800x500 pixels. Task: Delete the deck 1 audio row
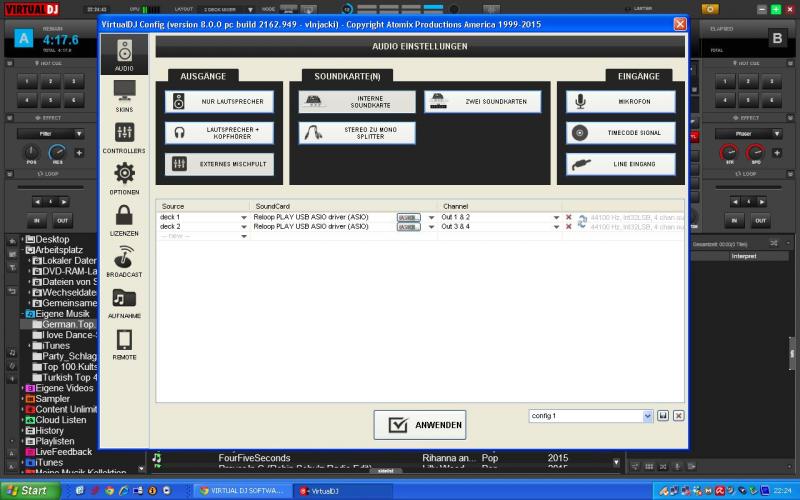[x=569, y=217]
